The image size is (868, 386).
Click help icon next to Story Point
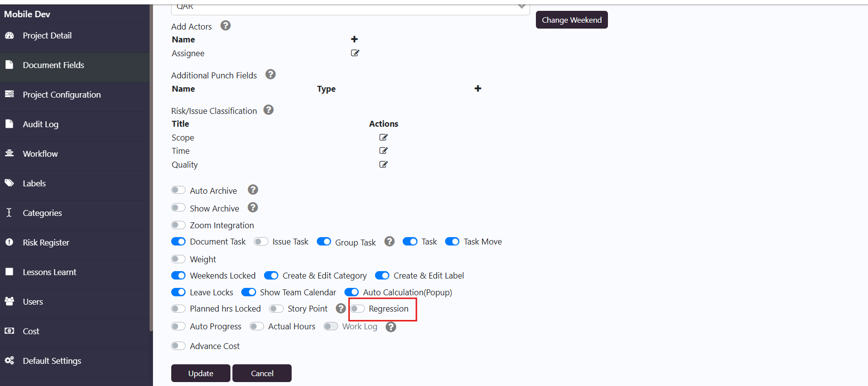pos(340,308)
